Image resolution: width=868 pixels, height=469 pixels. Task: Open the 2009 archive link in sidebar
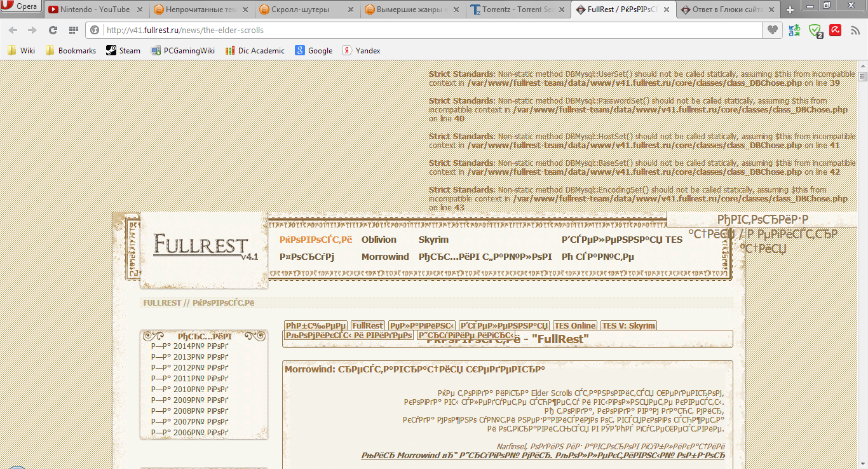(x=189, y=400)
